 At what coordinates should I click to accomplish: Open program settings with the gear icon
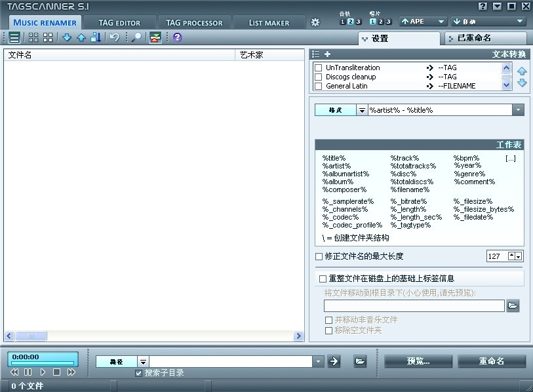(x=315, y=22)
